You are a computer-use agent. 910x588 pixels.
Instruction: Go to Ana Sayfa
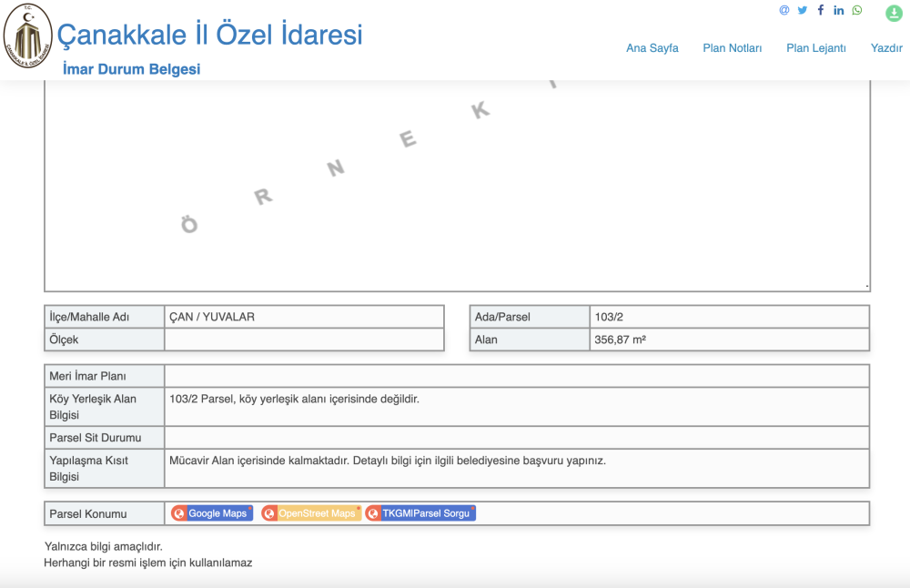tap(652, 48)
